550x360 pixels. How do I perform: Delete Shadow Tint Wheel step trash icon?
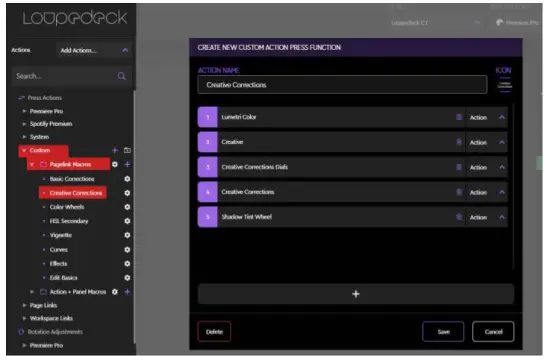[x=459, y=217]
